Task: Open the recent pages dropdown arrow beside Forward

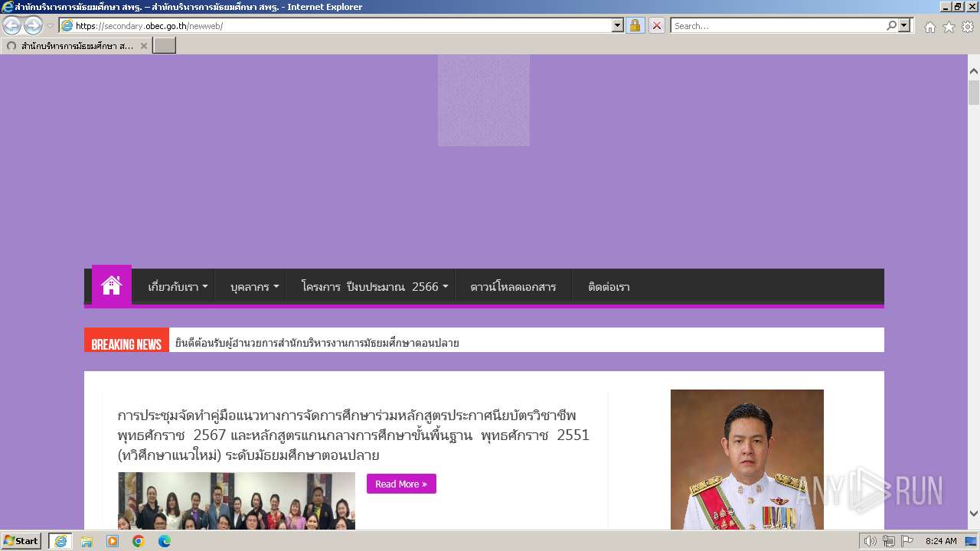Action: click(50, 26)
